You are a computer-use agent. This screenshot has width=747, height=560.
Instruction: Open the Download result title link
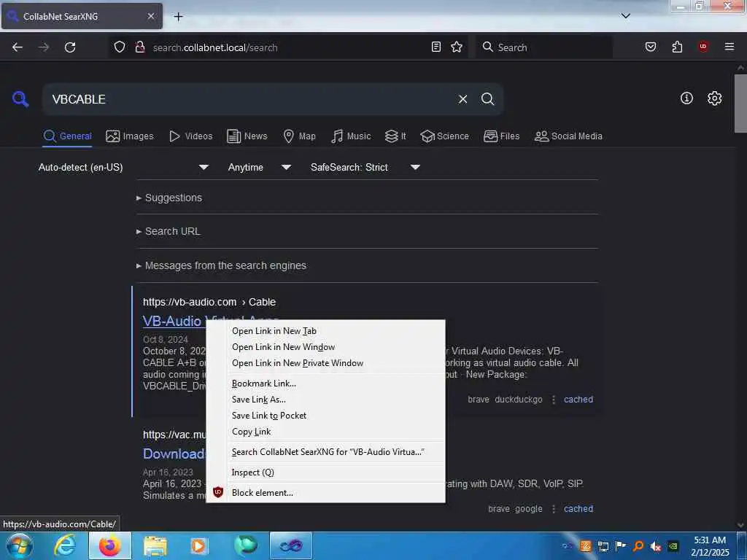174,454
